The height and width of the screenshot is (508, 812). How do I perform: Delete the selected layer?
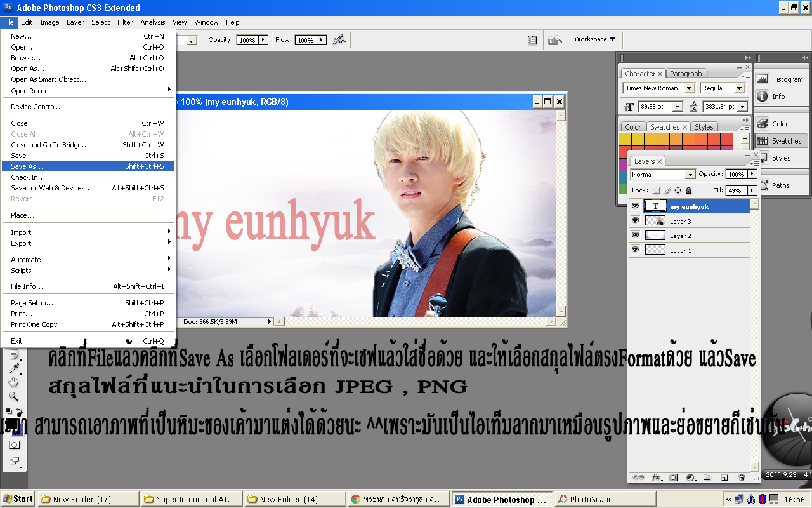pyautogui.click(x=741, y=478)
